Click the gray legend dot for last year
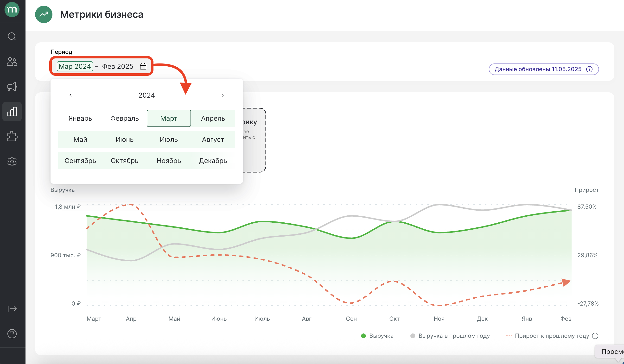This screenshot has width=624, height=364. [413, 336]
